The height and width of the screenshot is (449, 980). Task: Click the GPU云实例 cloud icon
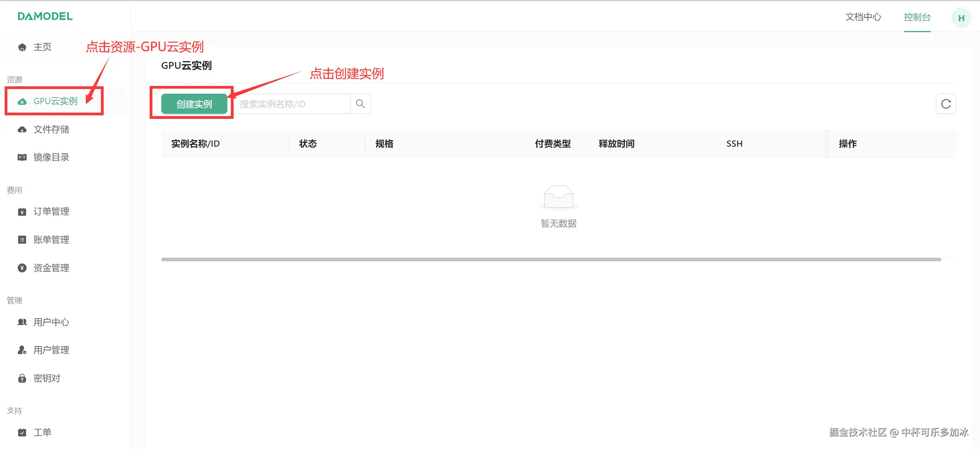coord(22,101)
